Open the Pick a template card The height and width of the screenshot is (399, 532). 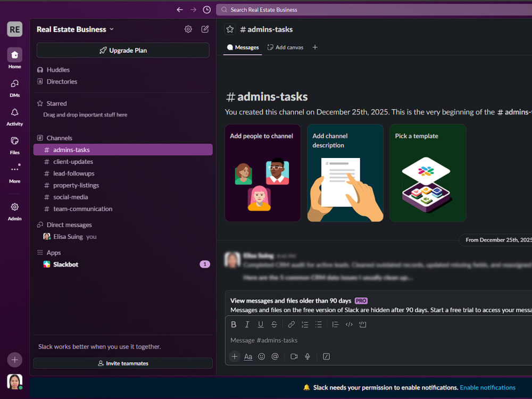click(x=428, y=173)
